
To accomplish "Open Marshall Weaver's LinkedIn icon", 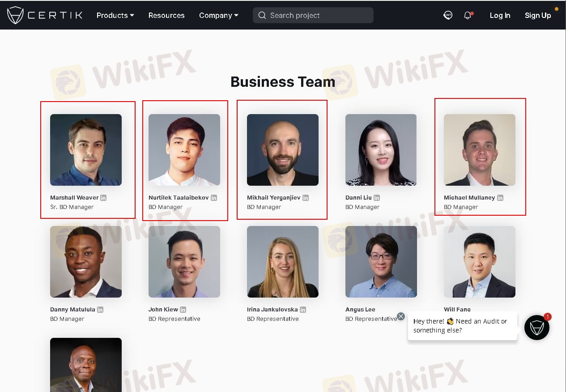I will [x=103, y=198].
